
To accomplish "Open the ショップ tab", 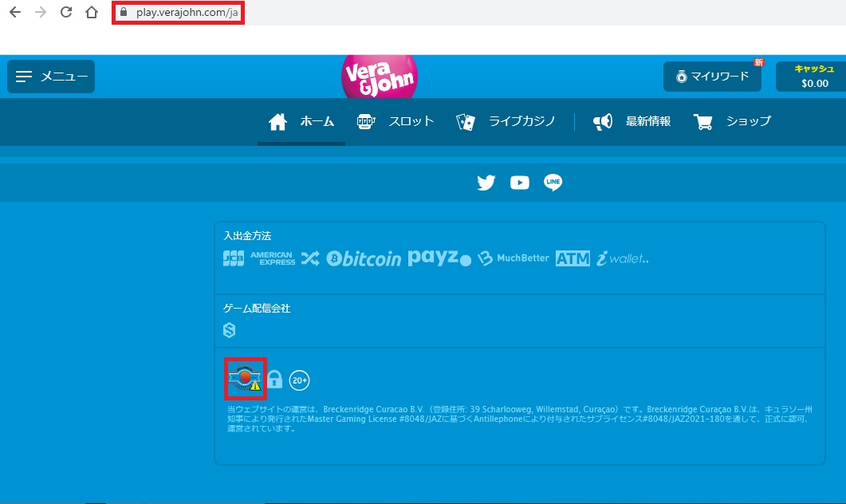I will (x=732, y=122).
